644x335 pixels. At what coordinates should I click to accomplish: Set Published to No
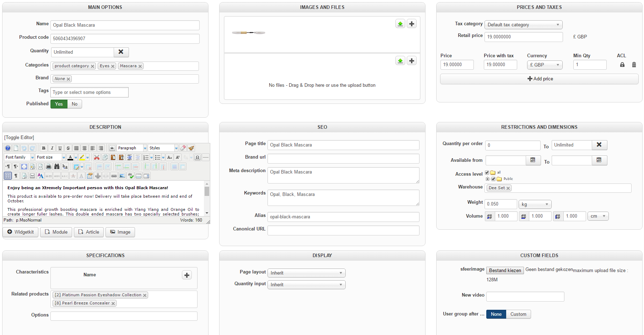(75, 104)
